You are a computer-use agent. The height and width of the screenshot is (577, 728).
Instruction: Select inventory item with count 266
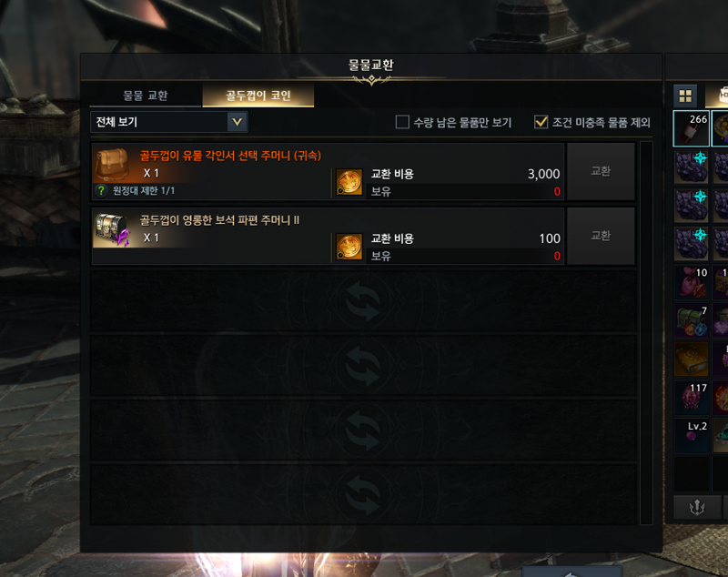692,128
